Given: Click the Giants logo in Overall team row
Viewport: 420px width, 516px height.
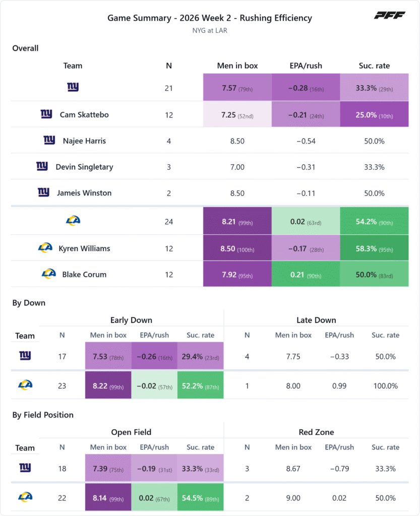Looking at the screenshot, I should [73, 87].
